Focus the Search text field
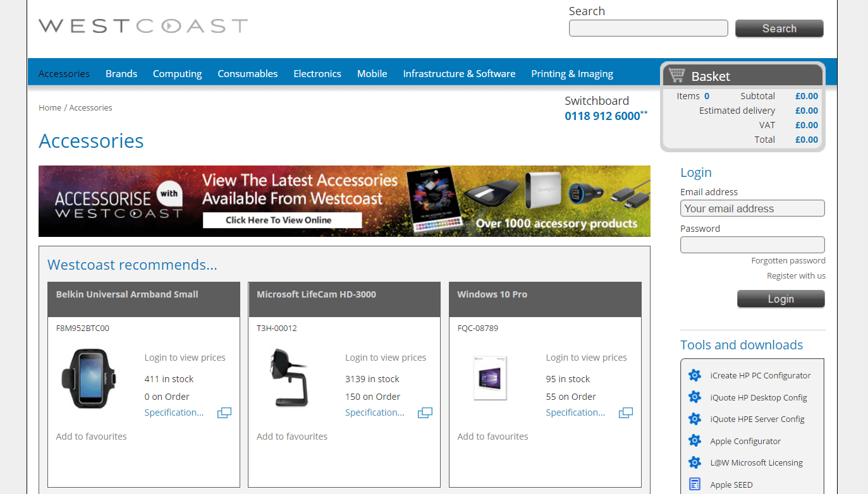868x494 pixels. coord(649,28)
